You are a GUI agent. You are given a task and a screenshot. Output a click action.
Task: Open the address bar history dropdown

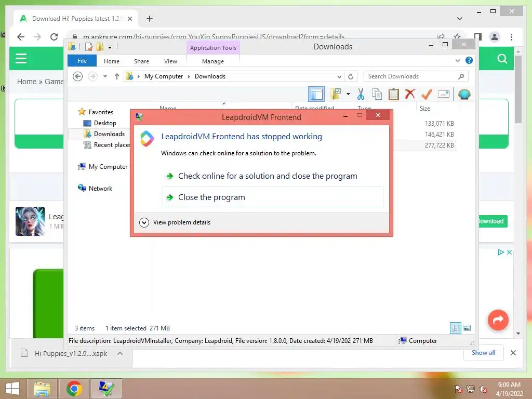tap(339, 76)
